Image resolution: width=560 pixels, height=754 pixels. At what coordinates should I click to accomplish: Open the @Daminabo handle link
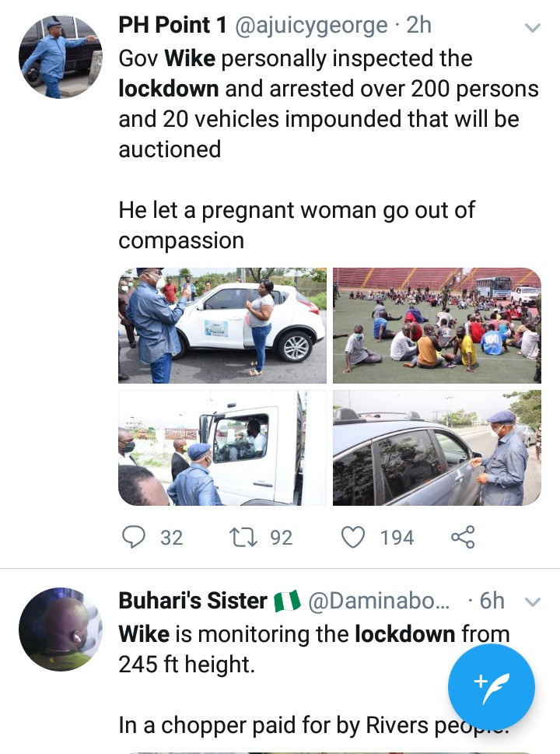(379, 601)
